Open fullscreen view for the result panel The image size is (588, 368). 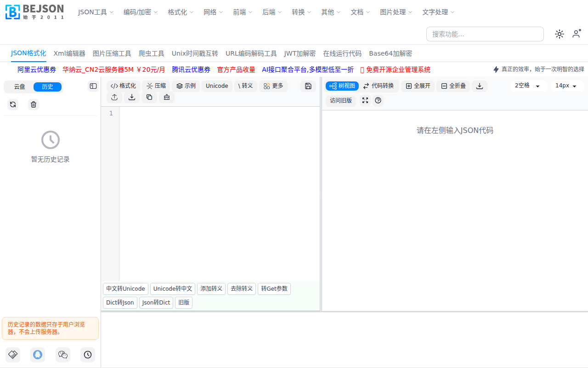pos(365,100)
